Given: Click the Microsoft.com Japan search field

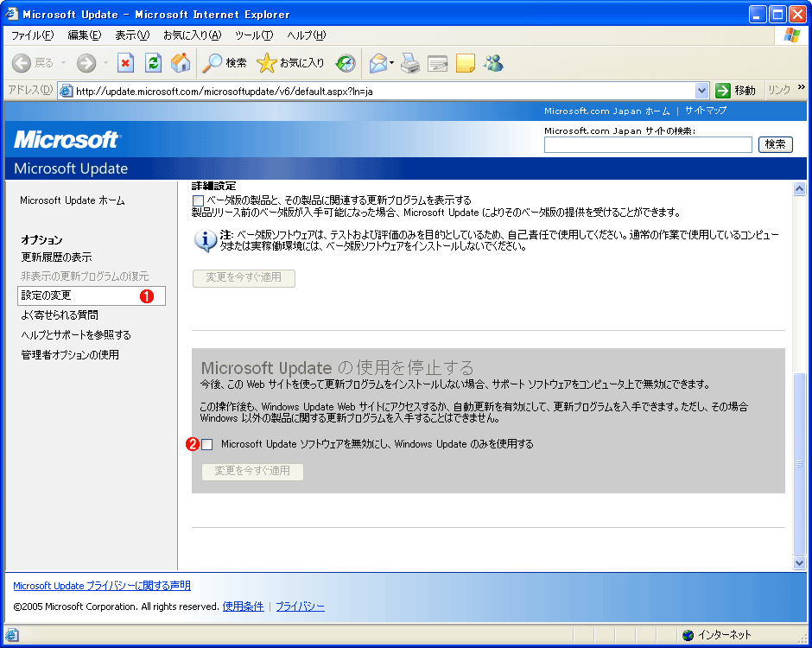Looking at the screenshot, I should [x=648, y=144].
